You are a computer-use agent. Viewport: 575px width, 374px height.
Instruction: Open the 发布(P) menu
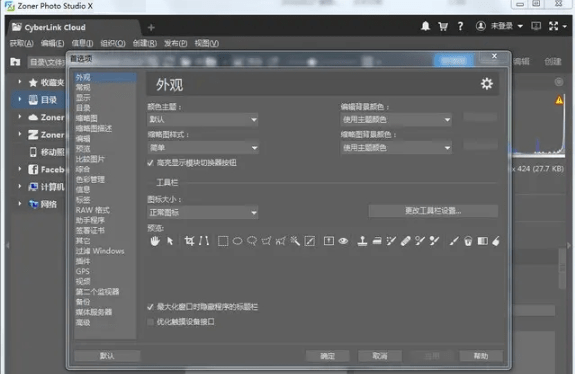point(175,43)
